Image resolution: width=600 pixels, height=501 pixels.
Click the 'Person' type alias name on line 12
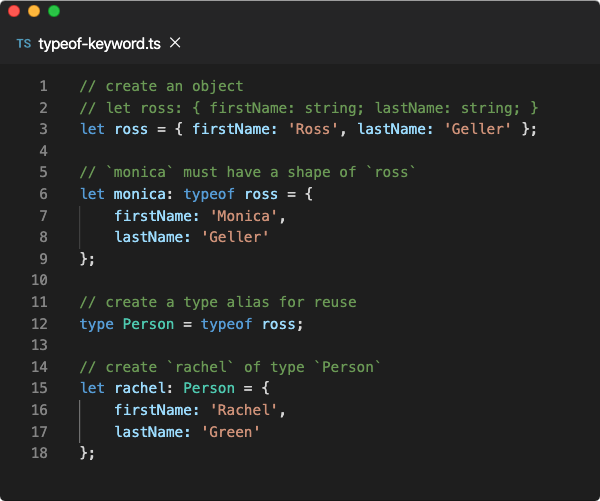coord(148,324)
